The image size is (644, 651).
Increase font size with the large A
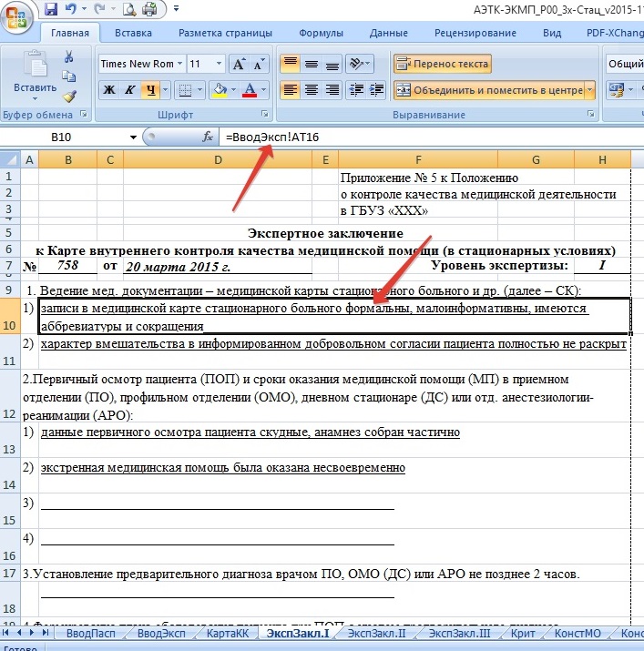239,64
